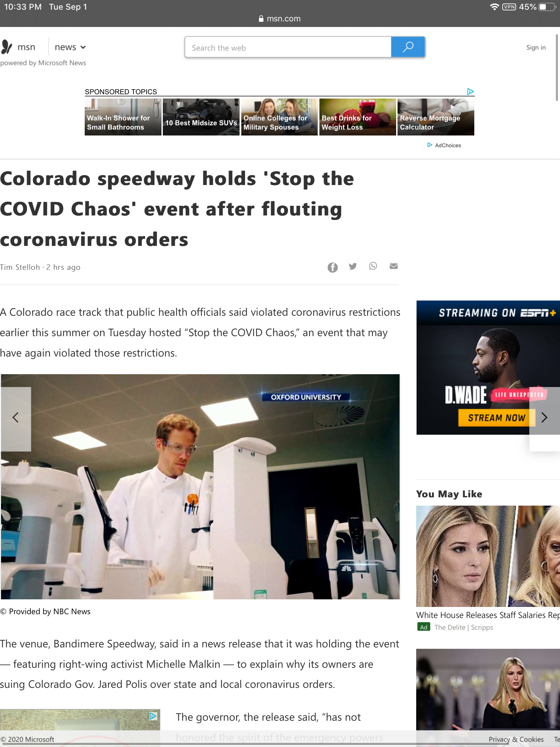Click STREAM NOW on ESPN+ ad

(x=496, y=418)
